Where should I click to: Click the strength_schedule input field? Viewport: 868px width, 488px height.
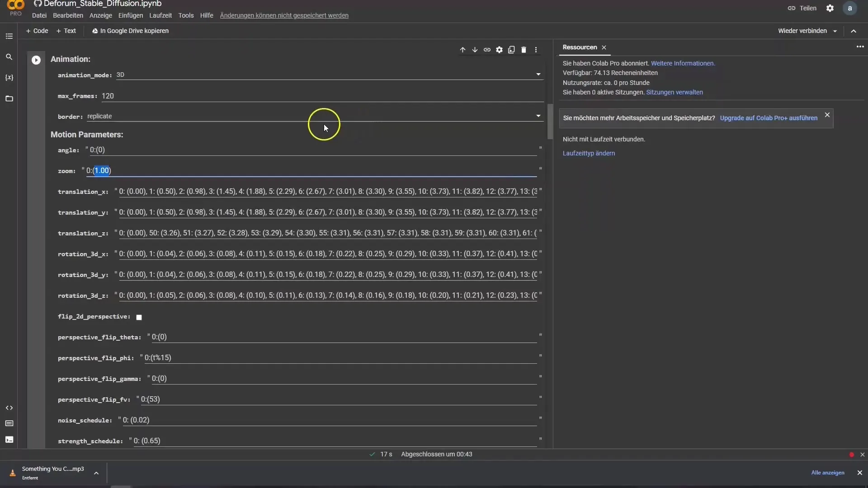[x=335, y=441]
